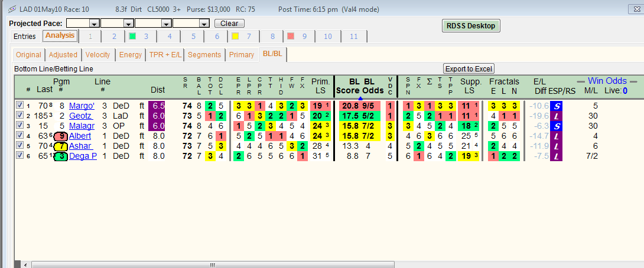Screen dimensions: 644x268
Task: Click the L ESP/RS badge for Dega P
Action: pos(557,156)
